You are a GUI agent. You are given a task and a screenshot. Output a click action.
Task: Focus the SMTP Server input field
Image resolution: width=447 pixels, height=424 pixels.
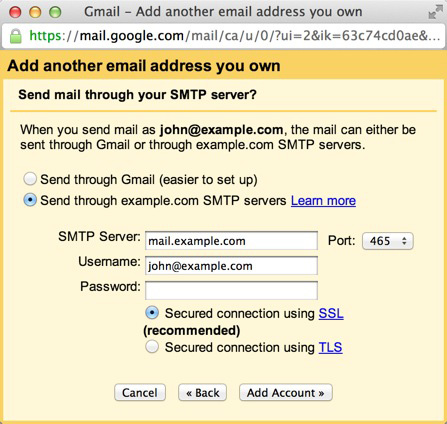pyautogui.click(x=231, y=241)
